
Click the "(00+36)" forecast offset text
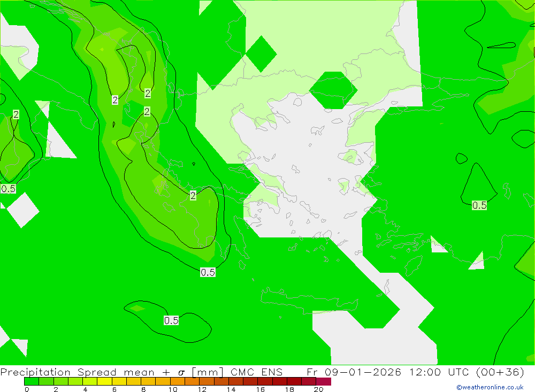pyautogui.click(x=500, y=372)
